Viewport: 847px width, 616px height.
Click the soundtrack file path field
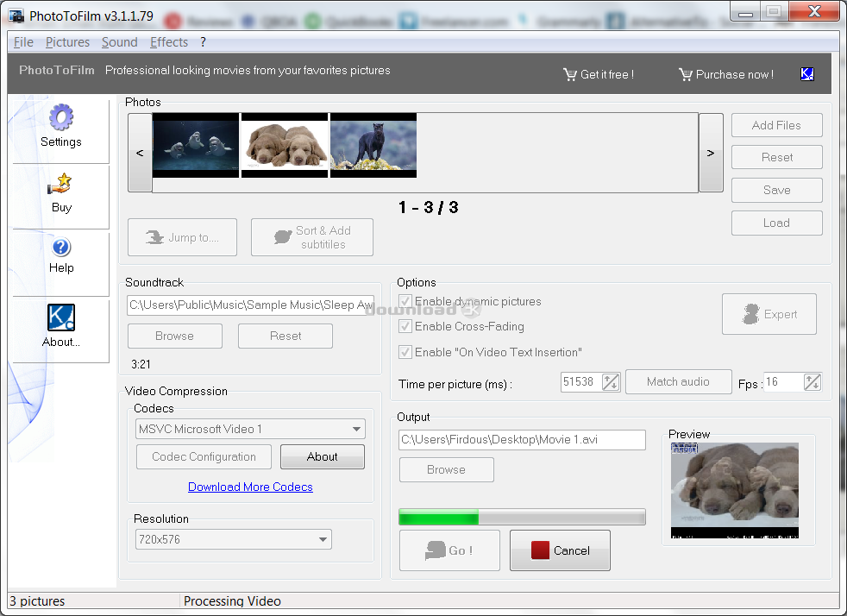point(251,305)
